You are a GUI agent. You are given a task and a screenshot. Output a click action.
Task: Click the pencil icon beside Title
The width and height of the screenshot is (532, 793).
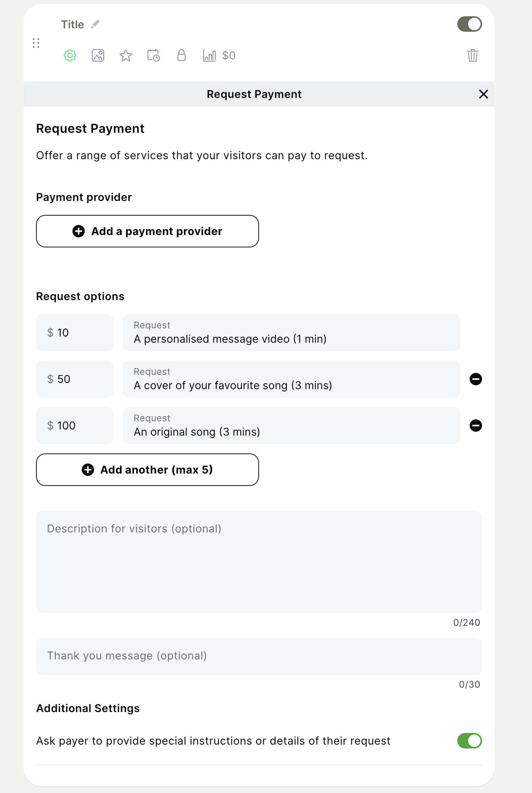point(95,24)
